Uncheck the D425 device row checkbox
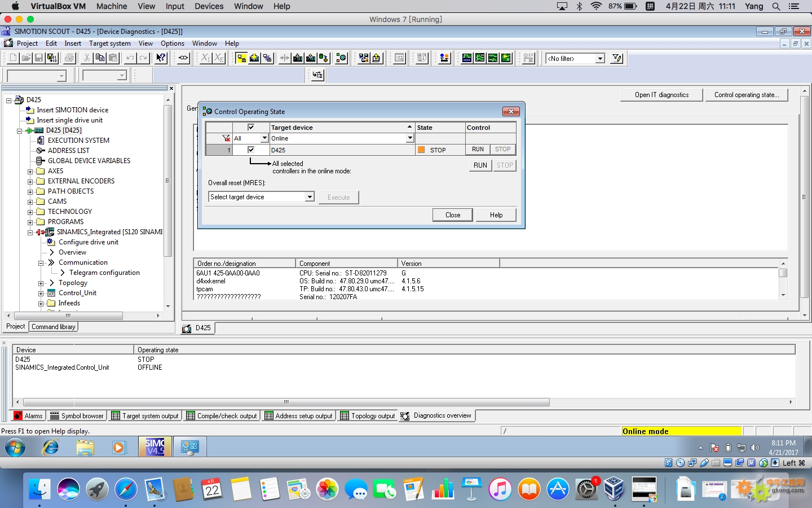The height and width of the screenshot is (508, 812). 251,150
